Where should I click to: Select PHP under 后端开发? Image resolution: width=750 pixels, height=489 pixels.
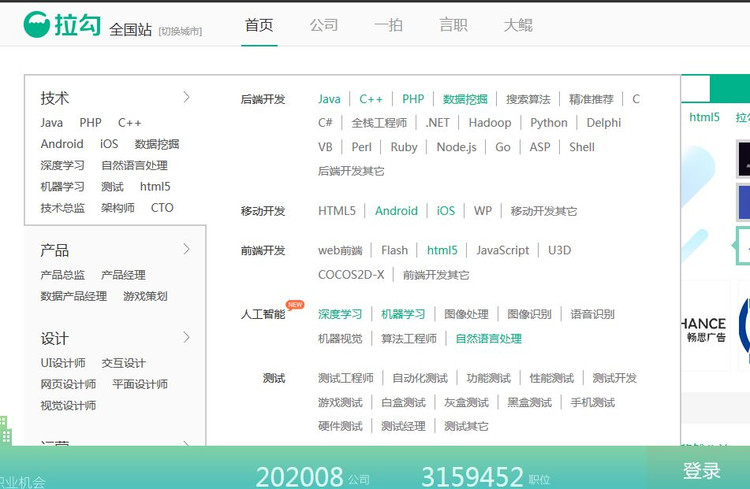[x=413, y=99]
